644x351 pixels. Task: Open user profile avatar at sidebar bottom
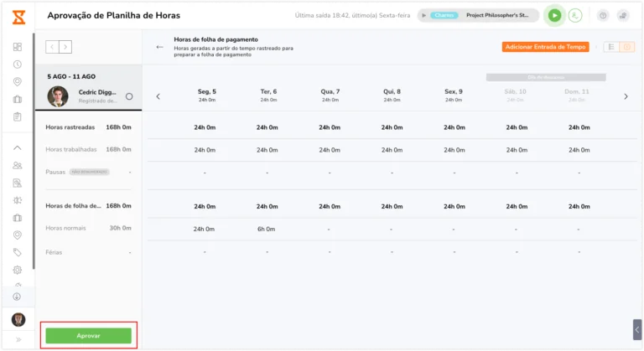tap(18, 319)
